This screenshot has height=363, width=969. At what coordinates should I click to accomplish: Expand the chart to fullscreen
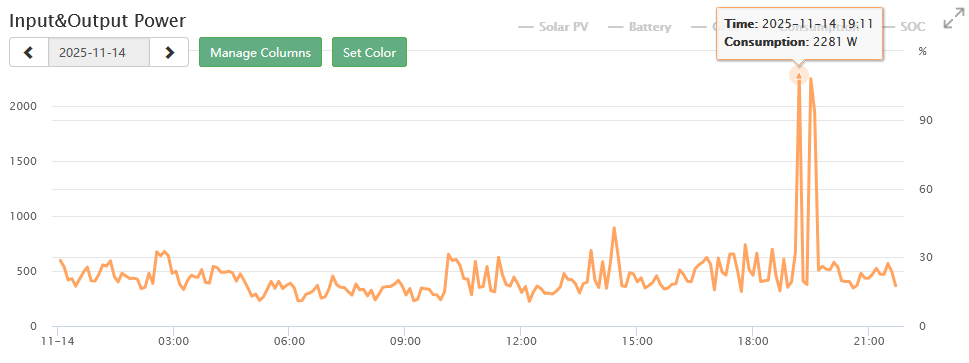(x=954, y=19)
